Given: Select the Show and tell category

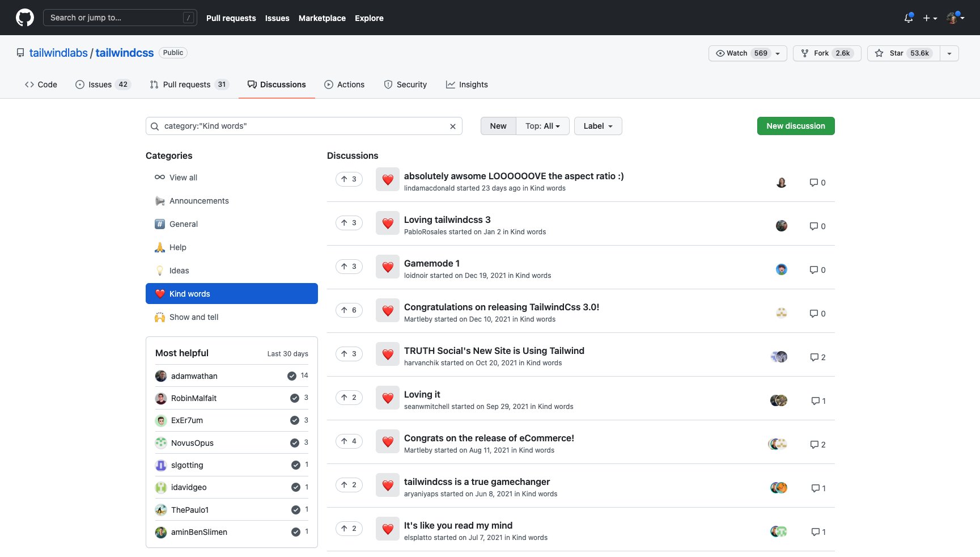Looking at the screenshot, I should point(232,317).
